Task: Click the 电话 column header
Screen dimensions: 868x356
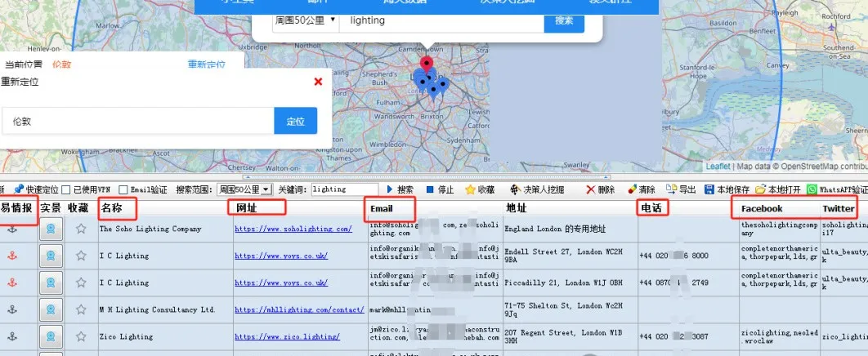Action: pyautogui.click(x=650, y=208)
